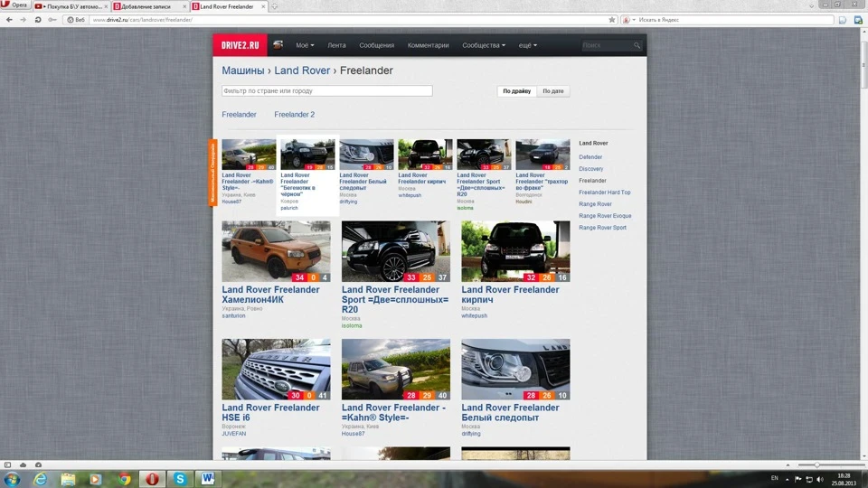Open Windows Explorer folder in taskbar
868x488 pixels.
[x=68, y=479]
